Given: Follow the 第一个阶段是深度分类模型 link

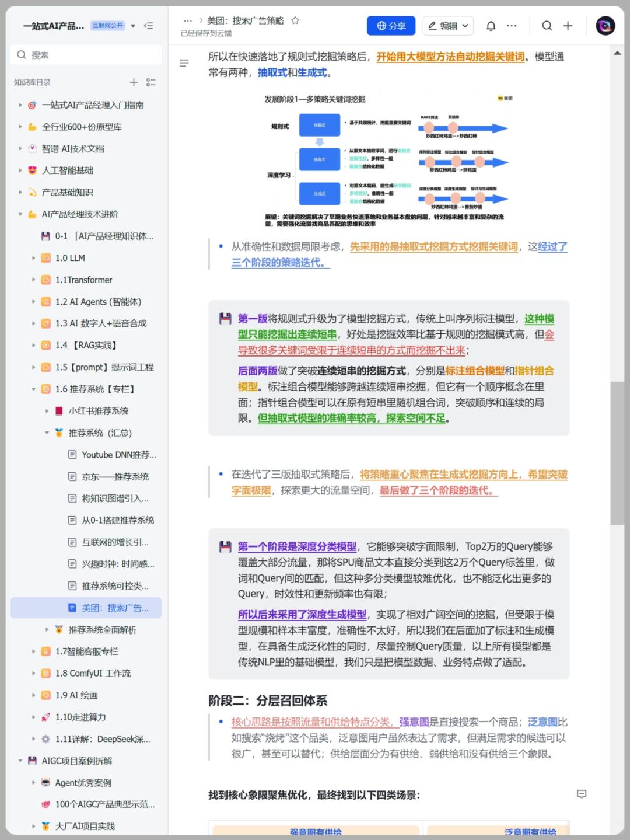Looking at the screenshot, I should pos(297,547).
